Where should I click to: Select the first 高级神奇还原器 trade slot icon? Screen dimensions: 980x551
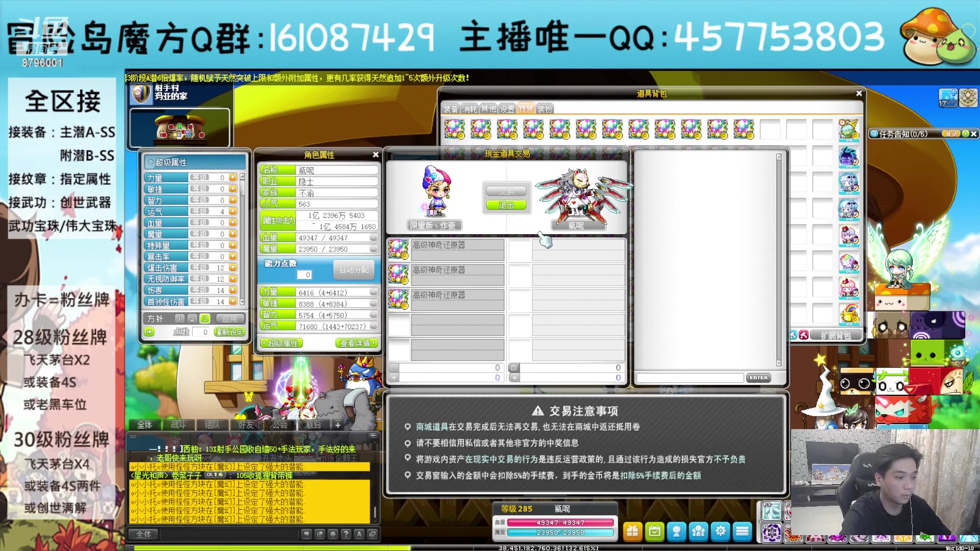pyautogui.click(x=398, y=249)
